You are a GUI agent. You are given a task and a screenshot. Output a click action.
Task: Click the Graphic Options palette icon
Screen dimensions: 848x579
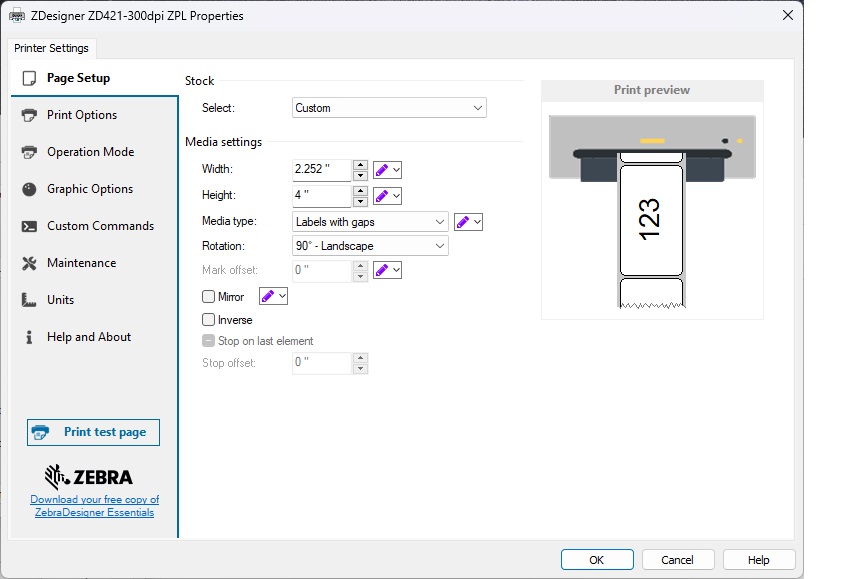click(x=29, y=189)
